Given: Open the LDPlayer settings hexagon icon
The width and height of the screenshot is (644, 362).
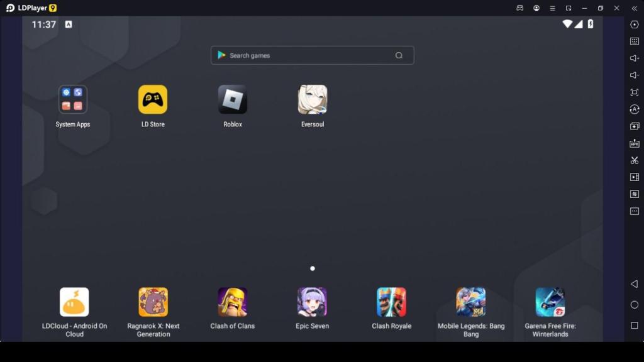Looking at the screenshot, I should pos(634,25).
